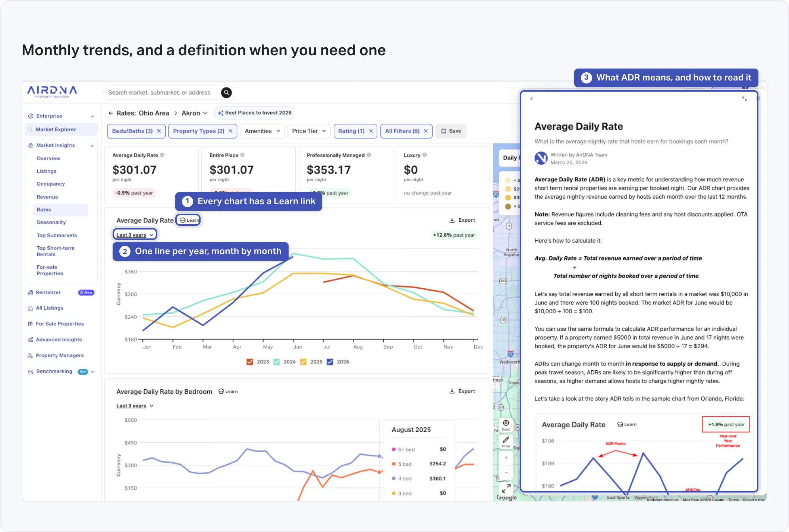Open the Amenities filter dropdown
Viewport: 789px width, 532px height.
pyautogui.click(x=263, y=131)
